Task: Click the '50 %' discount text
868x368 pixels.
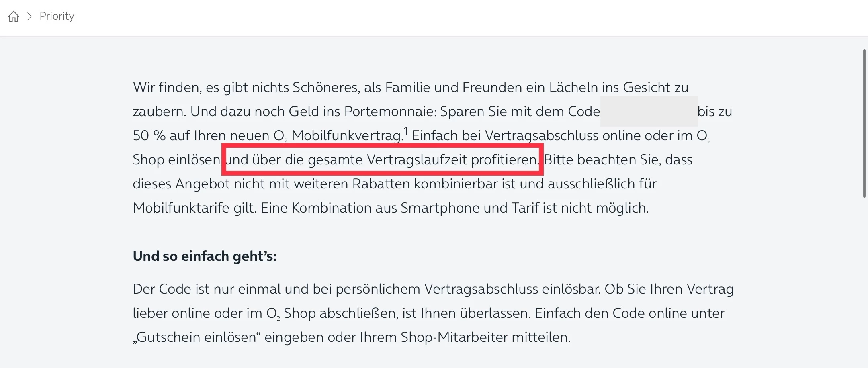Action: [149, 135]
